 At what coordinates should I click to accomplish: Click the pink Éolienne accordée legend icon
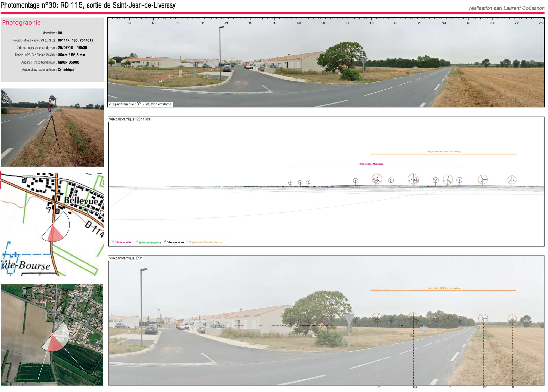(x=113, y=242)
